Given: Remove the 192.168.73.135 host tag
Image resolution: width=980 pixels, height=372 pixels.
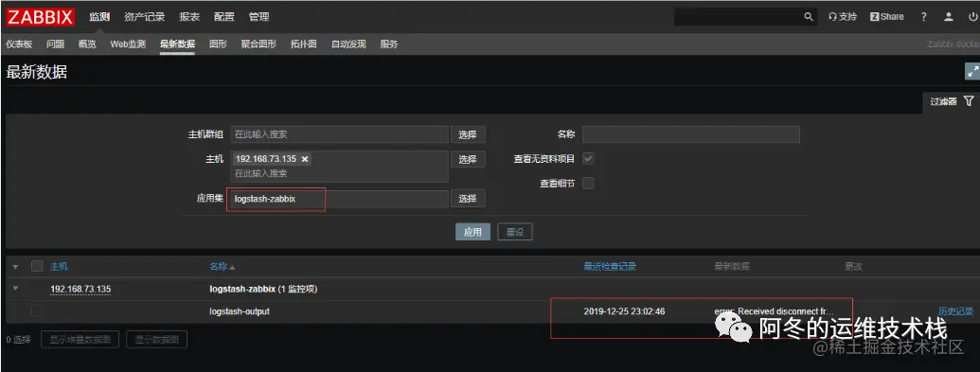Looking at the screenshot, I should (305, 159).
